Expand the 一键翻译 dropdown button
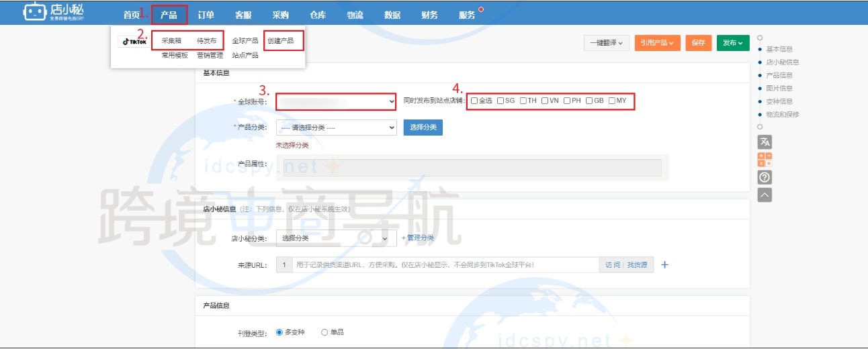The width and height of the screenshot is (868, 349). tap(606, 43)
